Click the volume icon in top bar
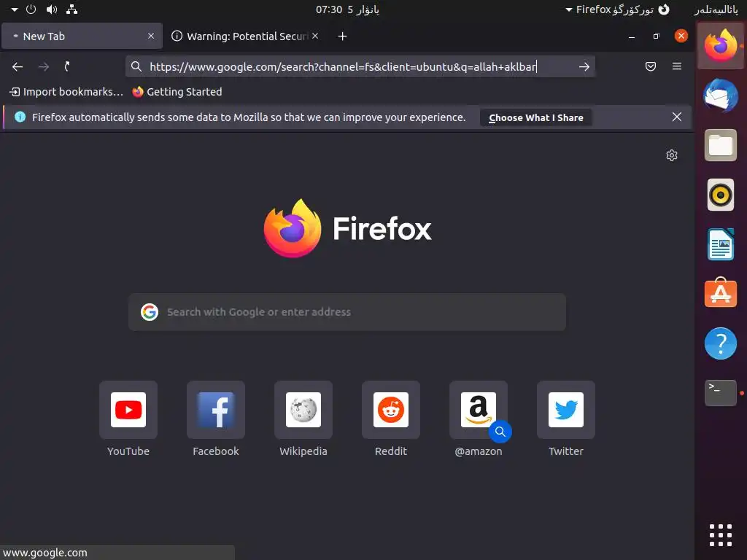Screen dimensions: 747x560 coord(52,9)
